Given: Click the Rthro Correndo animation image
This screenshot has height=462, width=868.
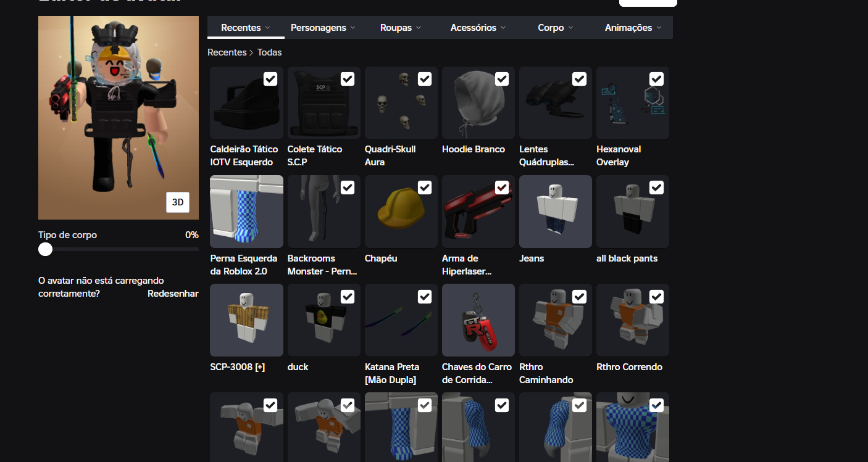Looking at the screenshot, I should (x=633, y=320).
